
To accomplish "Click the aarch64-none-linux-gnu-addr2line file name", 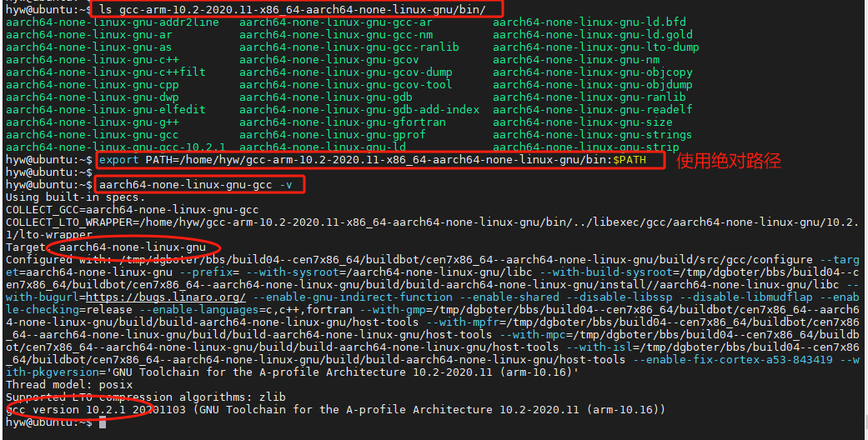I will pyautogui.click(x=112, y=22).
